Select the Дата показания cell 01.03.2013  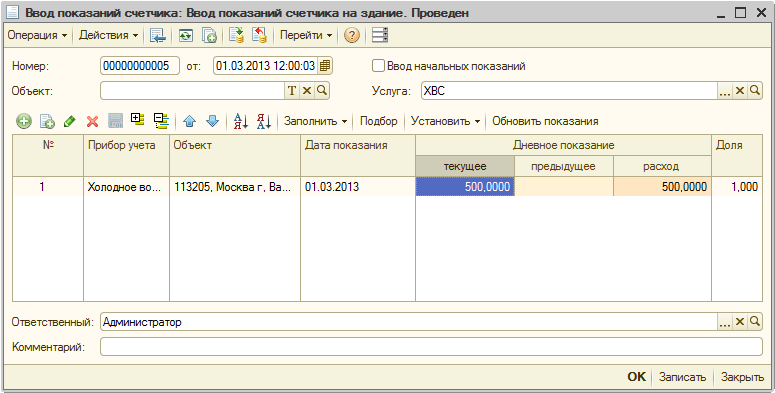(358, 186)
